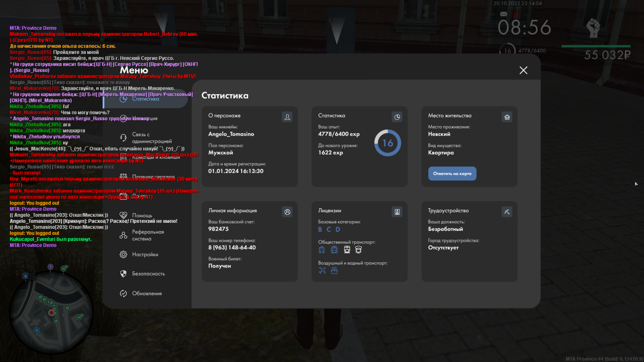Image resolution: width=644 pixels, height=362 pixels.
Task: Click the second public transport license icon
Action: (x=334, y=250)
